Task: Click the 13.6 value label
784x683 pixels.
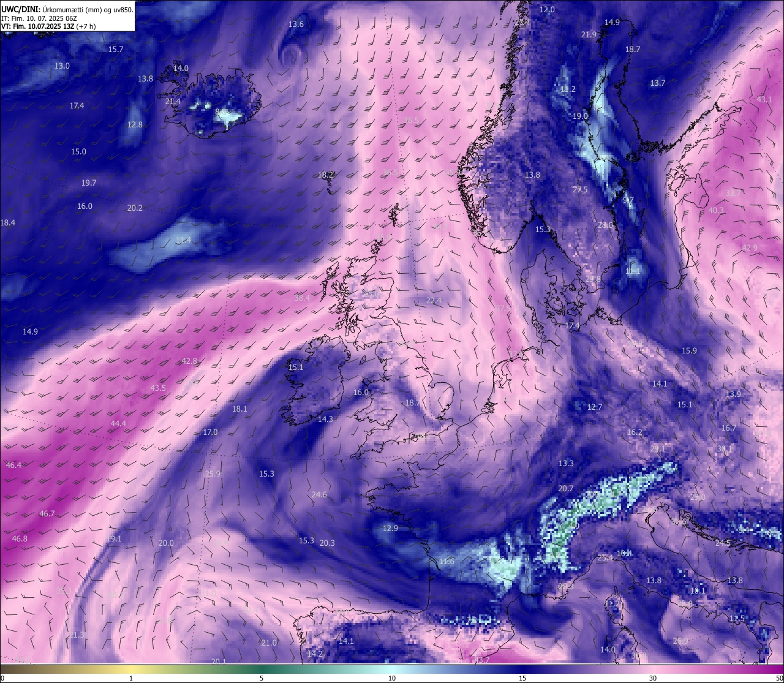Action: pyautogui.click(x=296, y=24)
